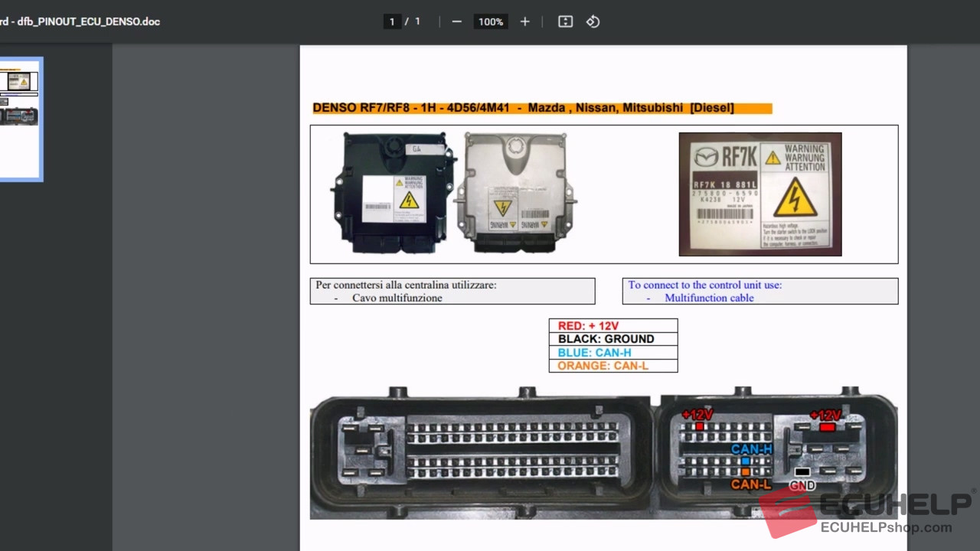
Task: Click the zoom in icon
Action: pyautogui.click(x=524, y=21)
